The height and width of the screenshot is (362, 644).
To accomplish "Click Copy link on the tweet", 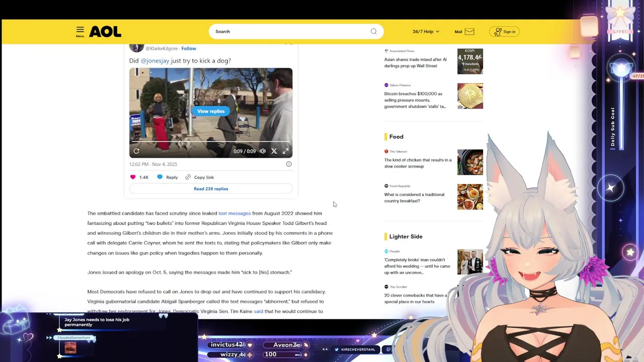I will coord(204,177).
